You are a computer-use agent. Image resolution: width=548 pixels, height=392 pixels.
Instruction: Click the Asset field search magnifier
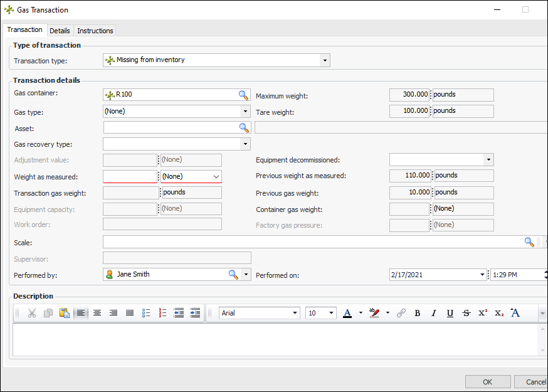pyautogui.click(x=243, y=127)
